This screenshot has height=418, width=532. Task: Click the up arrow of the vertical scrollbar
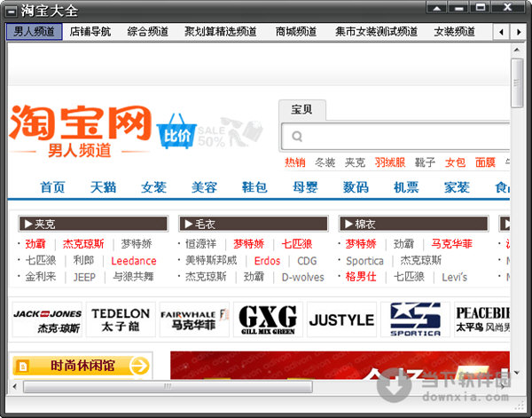(x=517, y=50)
